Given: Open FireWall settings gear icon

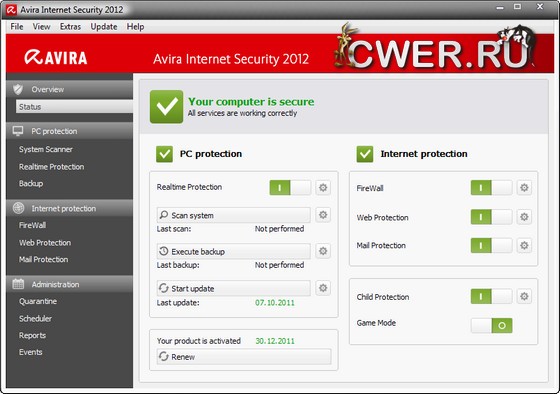Looking at the screenshot, I should [524, 188].
